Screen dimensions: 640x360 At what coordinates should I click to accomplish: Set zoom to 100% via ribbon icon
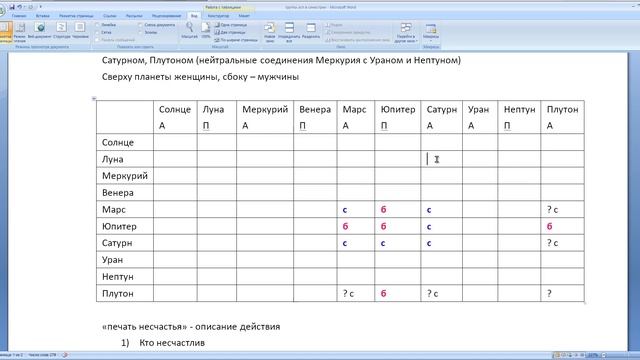click(x=206, y=31)
